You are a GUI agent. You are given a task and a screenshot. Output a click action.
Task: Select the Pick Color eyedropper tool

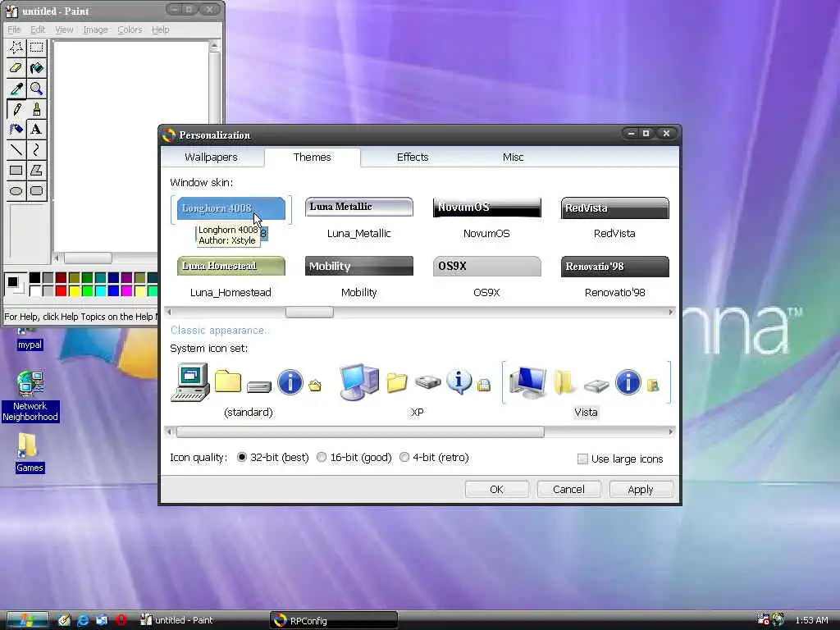click(16, 89)
